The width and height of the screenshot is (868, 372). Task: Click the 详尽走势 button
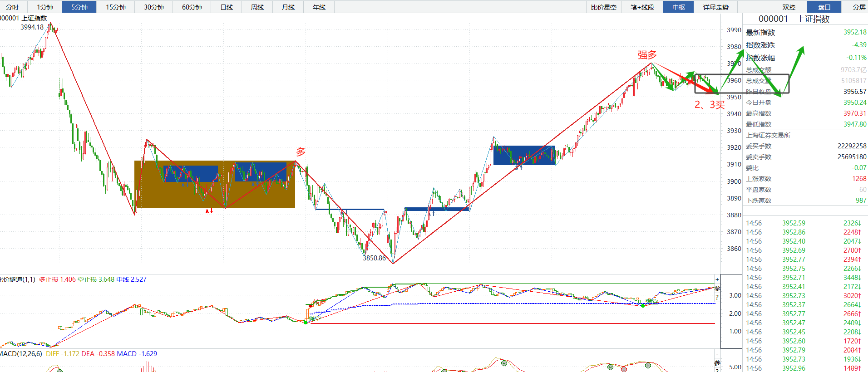click(x=716, y=7)
